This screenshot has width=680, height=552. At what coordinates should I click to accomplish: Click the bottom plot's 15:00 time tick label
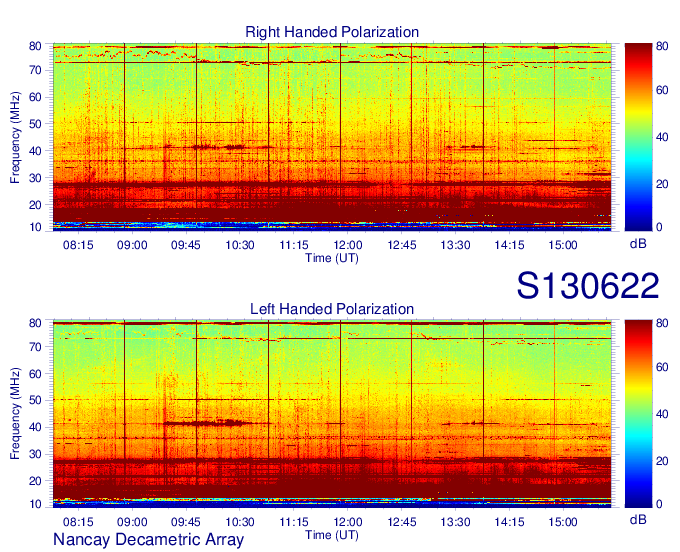pos(563,522)
